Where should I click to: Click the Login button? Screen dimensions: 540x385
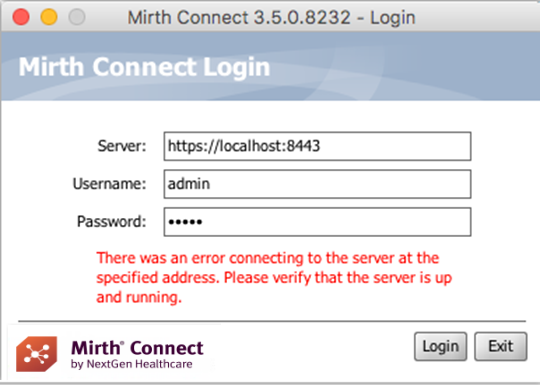(440, 346)
